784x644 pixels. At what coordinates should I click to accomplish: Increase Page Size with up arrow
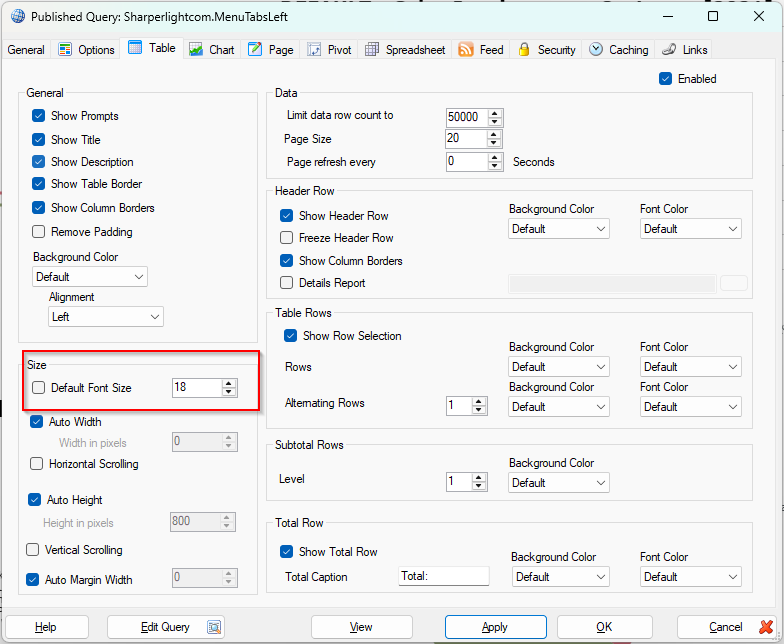tap(494, 134)
